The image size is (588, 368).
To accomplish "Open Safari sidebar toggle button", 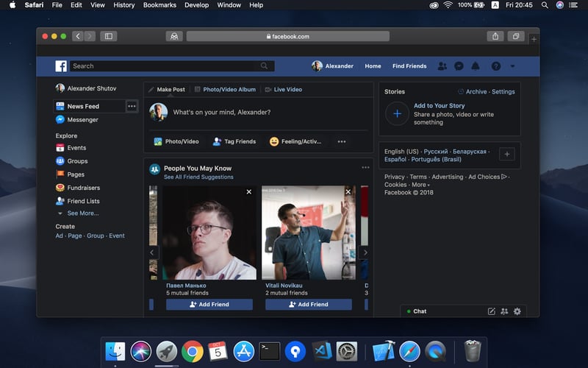I will point(109,36).
